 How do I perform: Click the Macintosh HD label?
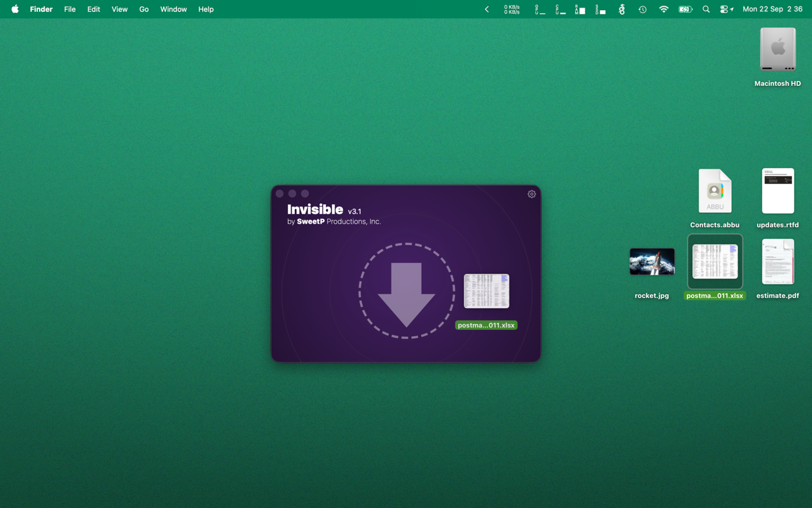(x=778, y=83)
